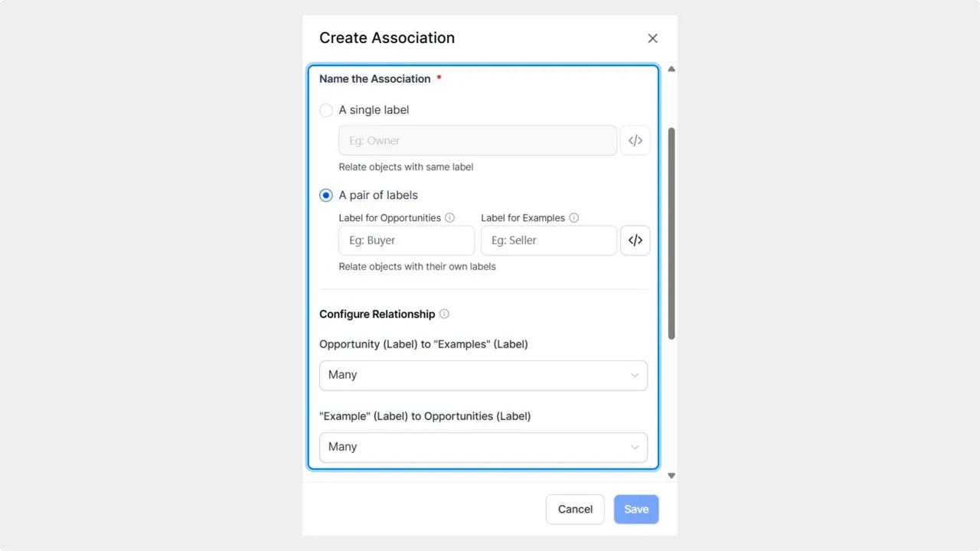
Task: Open the Opportunity to Examples Many dropdown
Action: [x=483, y=374]
